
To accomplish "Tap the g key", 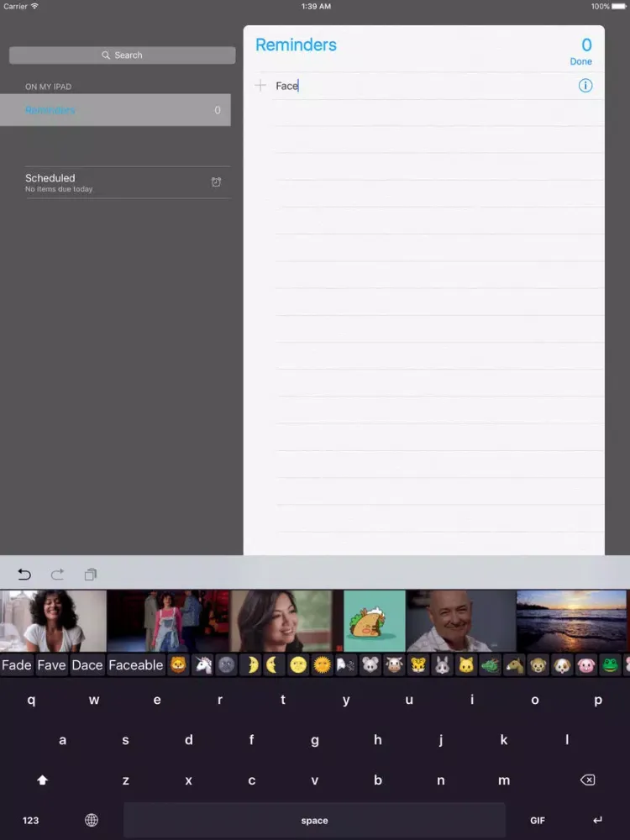I will pos(314,740).
